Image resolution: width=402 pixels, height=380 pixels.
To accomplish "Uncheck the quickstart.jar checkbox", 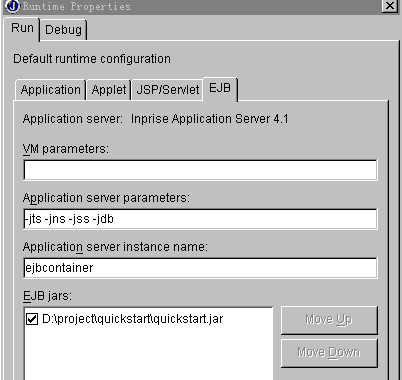I will click(x=32, y=319).
